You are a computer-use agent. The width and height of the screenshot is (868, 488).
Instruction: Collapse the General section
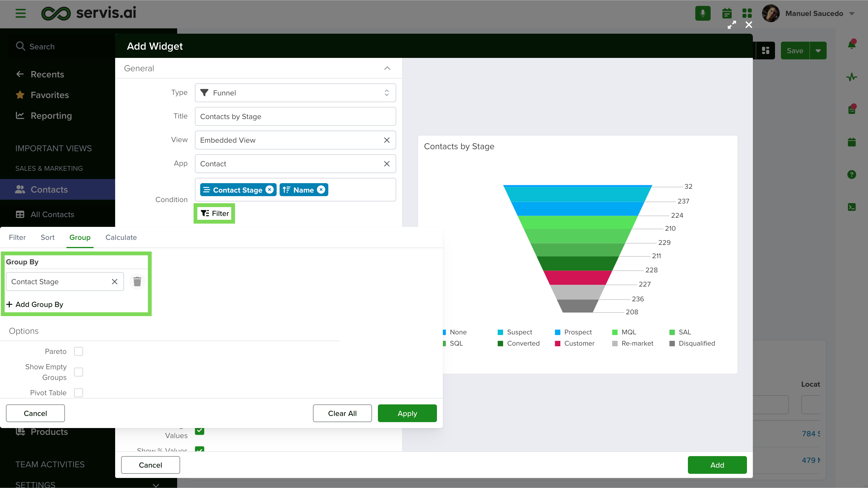(387, 69)
